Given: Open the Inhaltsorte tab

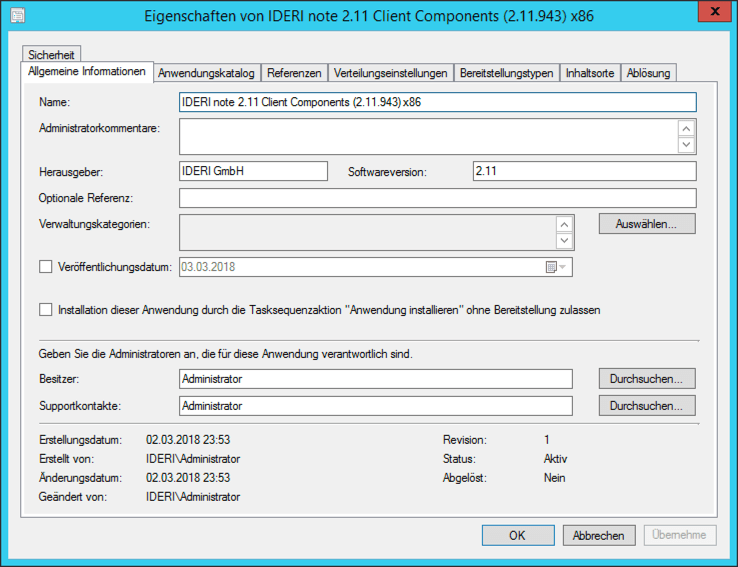Looking at the screenshot, I should tap(590, 73).
